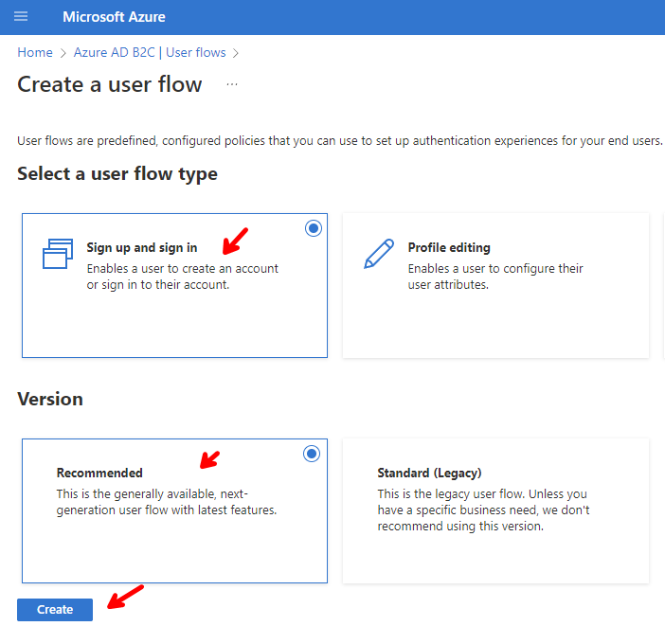
Task: Click the Create button
Action: pos(55,610)
